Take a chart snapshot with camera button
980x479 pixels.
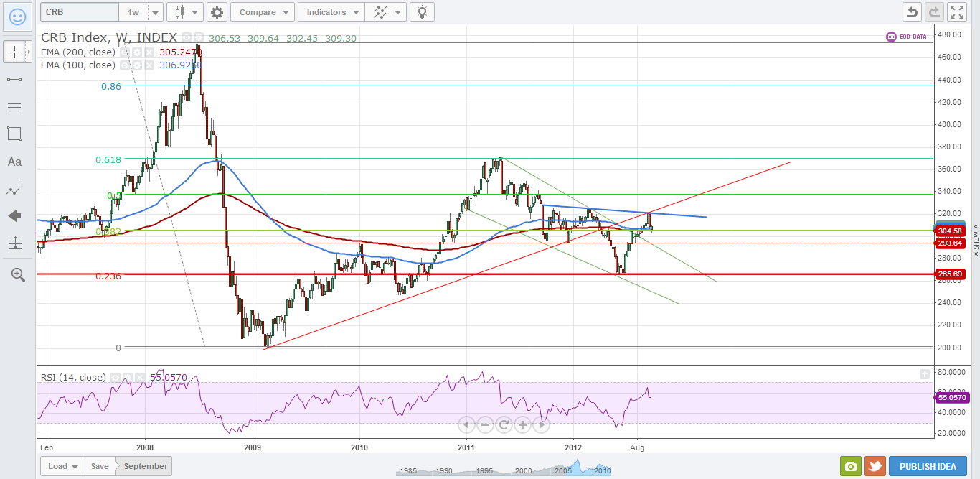point(851,466)
